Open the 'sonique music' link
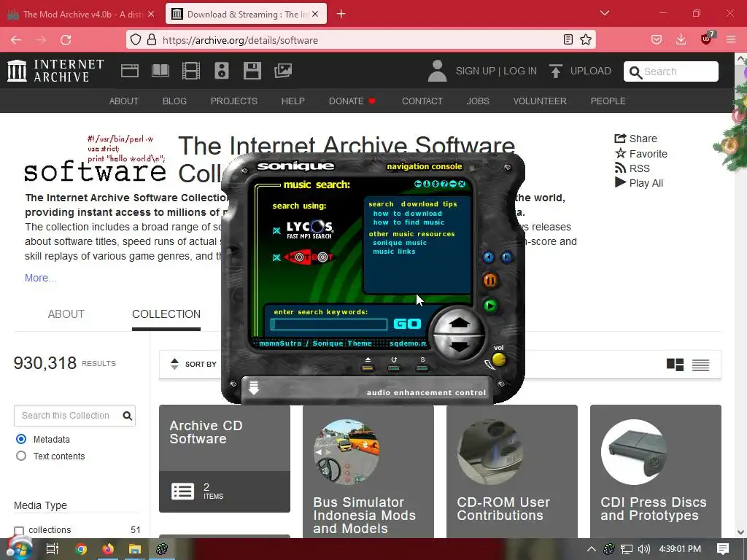This screenshot has width=747, height=560. (400, 242)
